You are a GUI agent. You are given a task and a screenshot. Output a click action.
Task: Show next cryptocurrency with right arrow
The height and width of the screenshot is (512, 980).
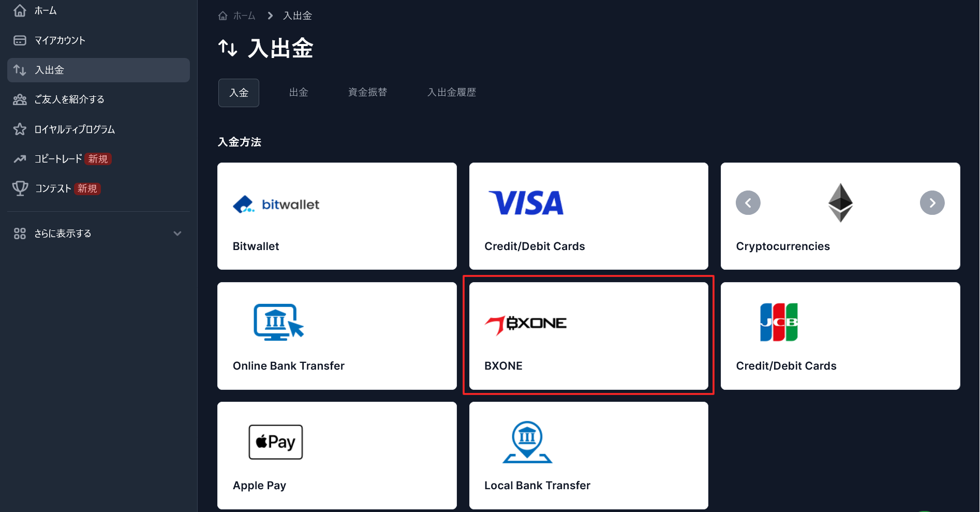tap(932, 203)
